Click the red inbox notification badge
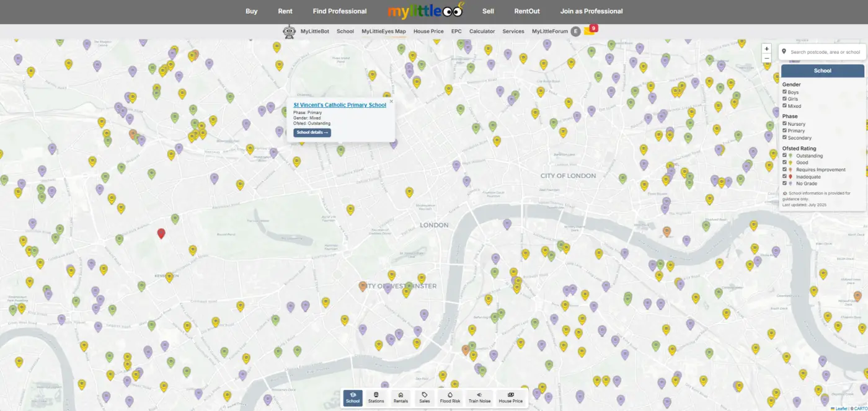 (x=593, y=28)
